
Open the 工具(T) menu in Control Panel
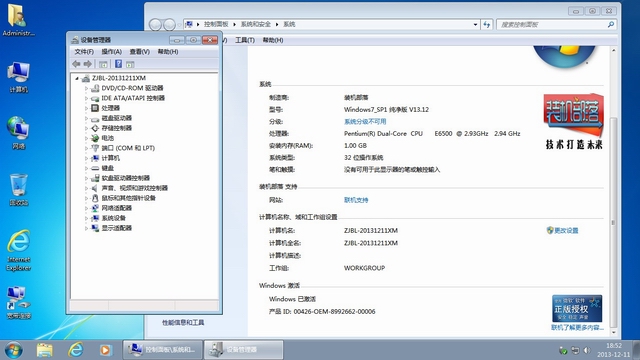245,40
